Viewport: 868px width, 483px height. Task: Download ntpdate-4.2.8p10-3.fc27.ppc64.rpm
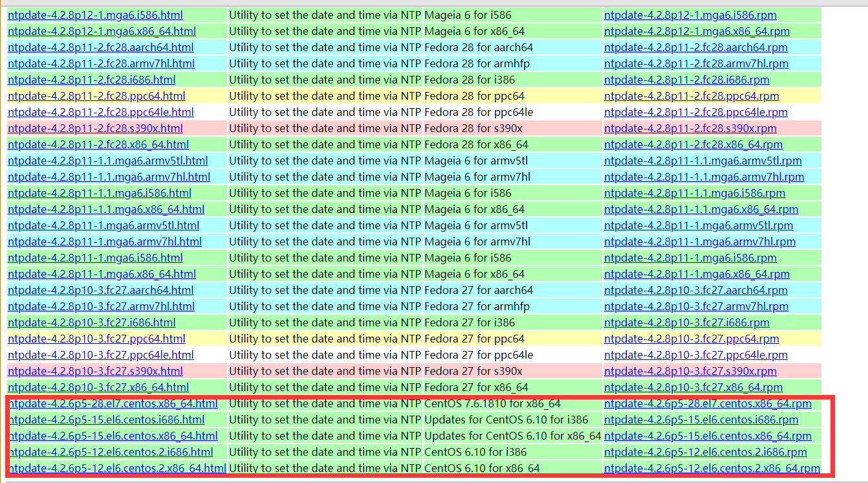click(691, 339)
